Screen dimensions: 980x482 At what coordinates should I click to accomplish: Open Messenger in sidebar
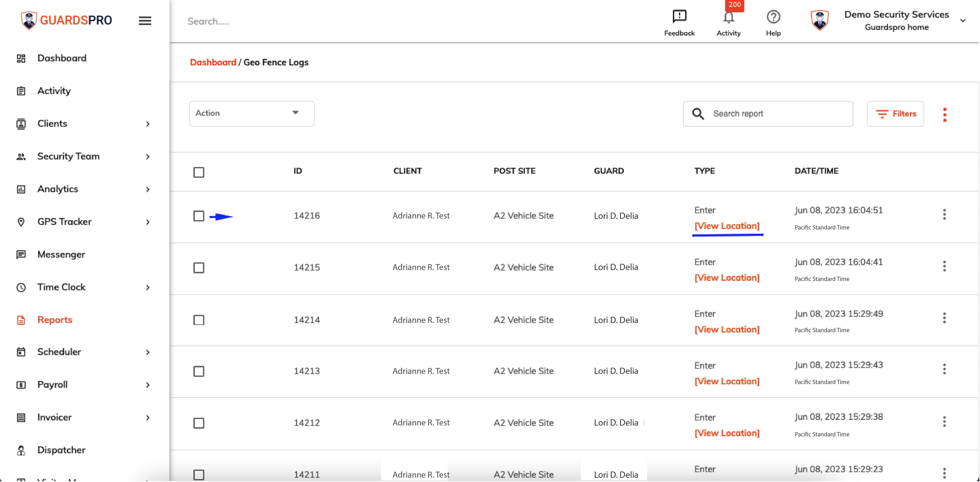point(61,255)
